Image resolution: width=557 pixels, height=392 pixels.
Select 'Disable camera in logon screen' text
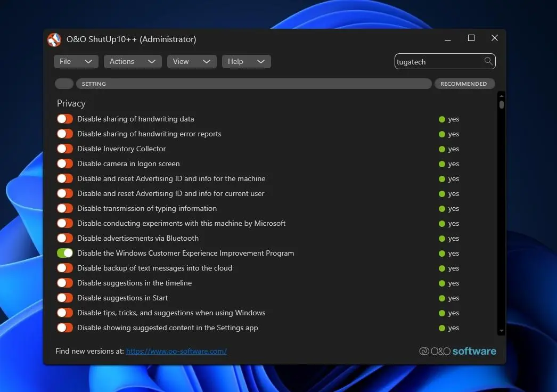coord(128,164)
